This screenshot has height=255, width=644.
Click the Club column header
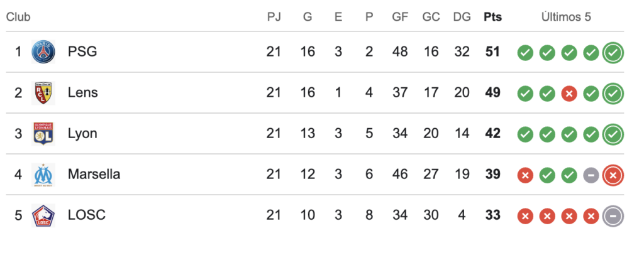(x=18, y=17)
